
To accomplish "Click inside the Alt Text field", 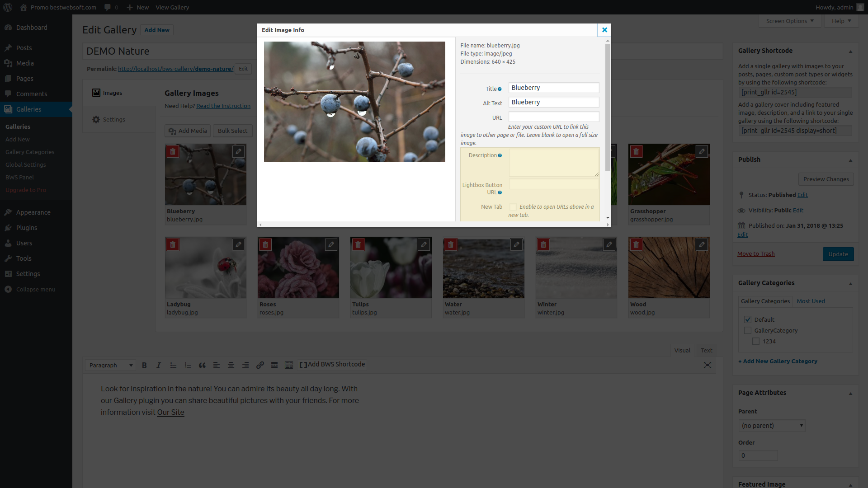I will coord(553,102).
